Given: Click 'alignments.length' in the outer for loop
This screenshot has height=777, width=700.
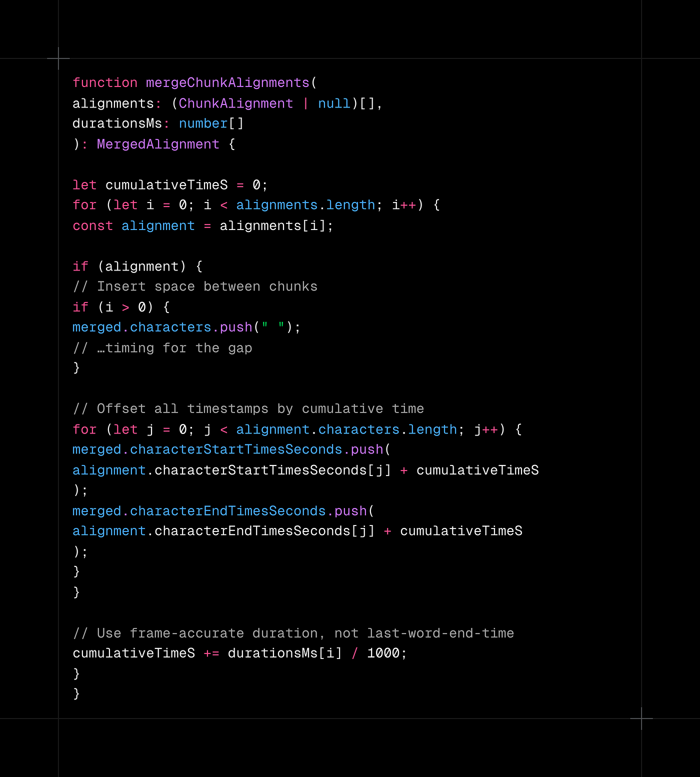Looking at the screenshot, I should (x=305, y=205).
